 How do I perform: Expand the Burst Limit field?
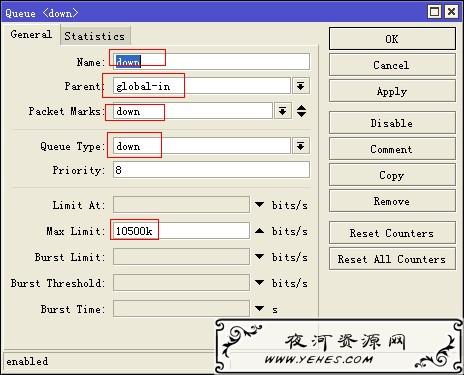(x=259, y=256)
